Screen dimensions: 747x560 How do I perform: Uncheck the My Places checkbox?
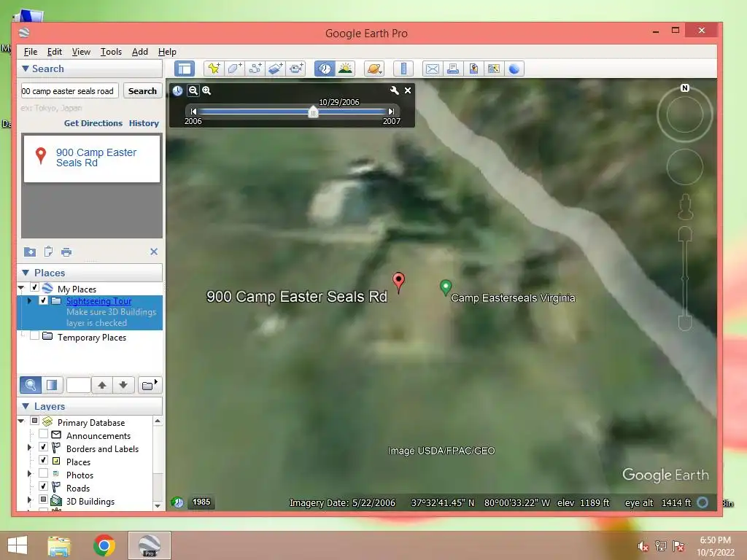[x=34, y=287]
